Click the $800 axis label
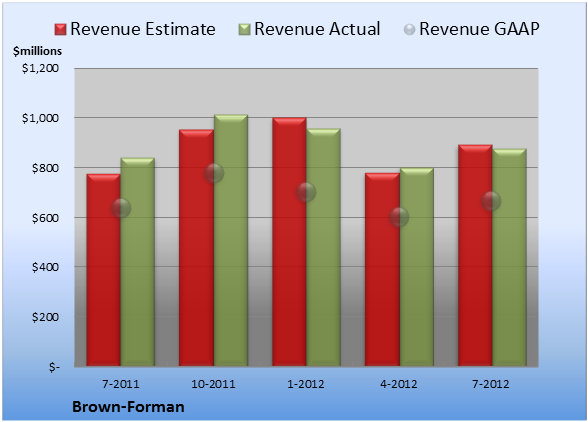588x422 pixels. click(x=45, y=168)
